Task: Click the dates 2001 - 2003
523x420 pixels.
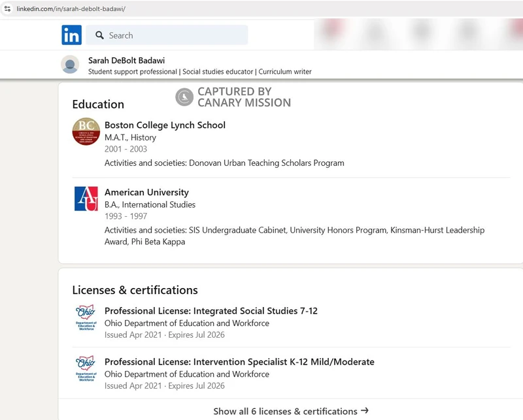Action: click(x=126, y=149)
